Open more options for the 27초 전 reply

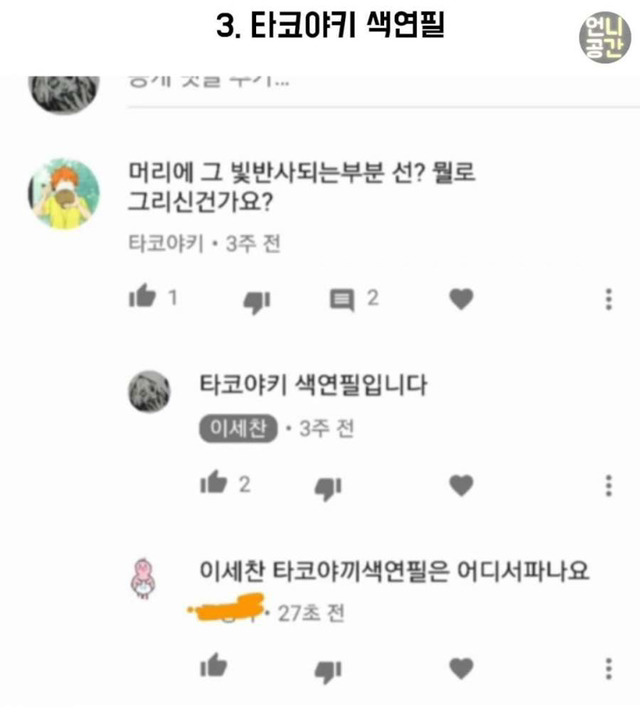[609, 669]
